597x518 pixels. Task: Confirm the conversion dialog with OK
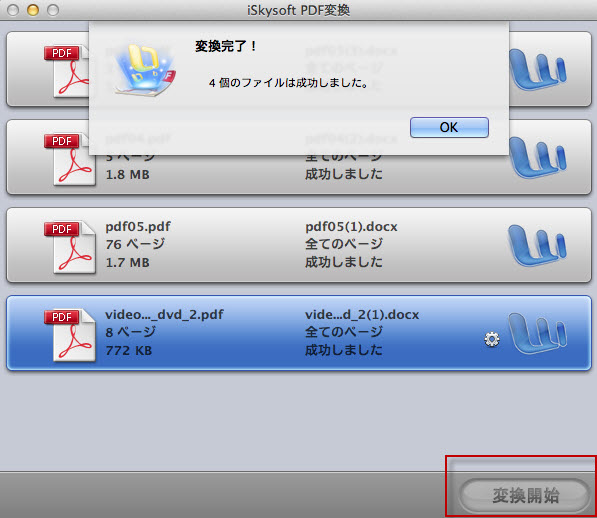tap(449, 127)
